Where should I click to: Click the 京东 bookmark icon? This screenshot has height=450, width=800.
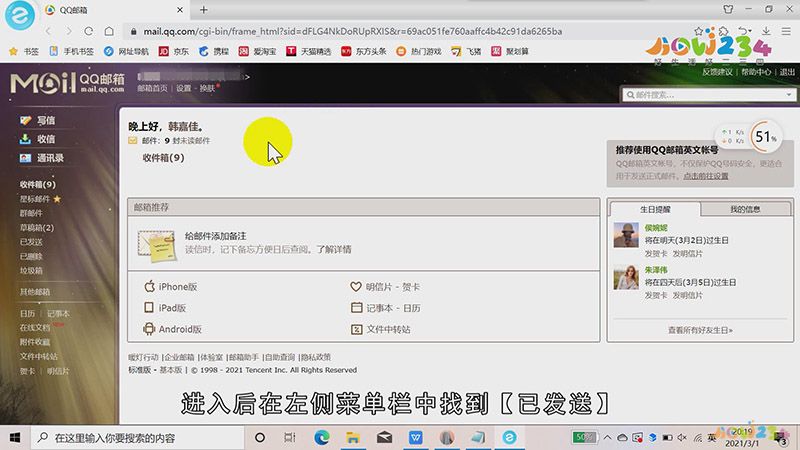click(x=163, y=51)
